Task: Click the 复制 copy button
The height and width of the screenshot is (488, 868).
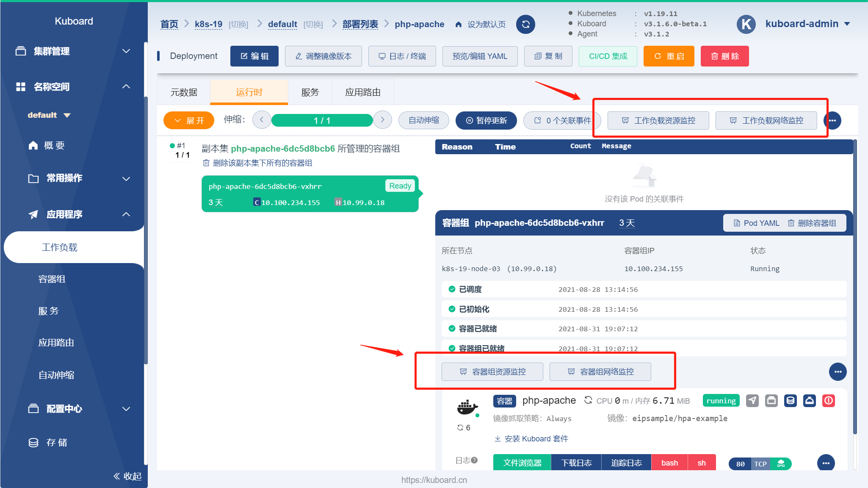Action: 548,56
